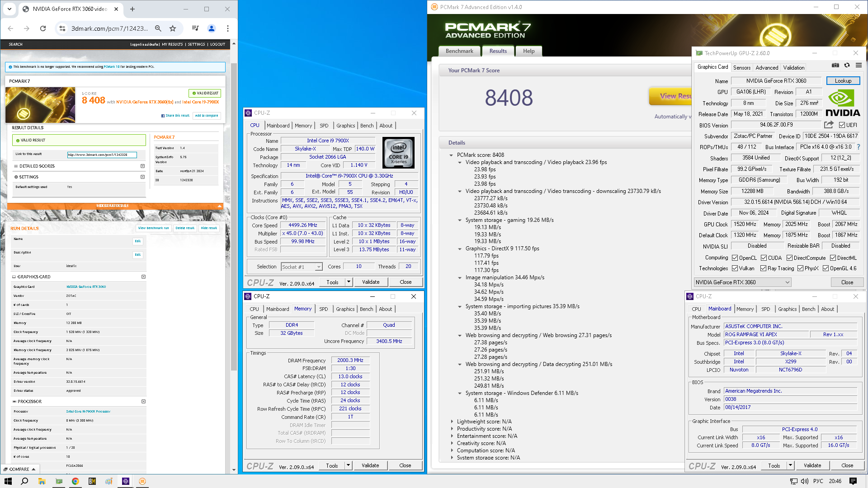View site information icon in the address bar
Viewport: 868px width, 488px height.
(x=62, y=28)
